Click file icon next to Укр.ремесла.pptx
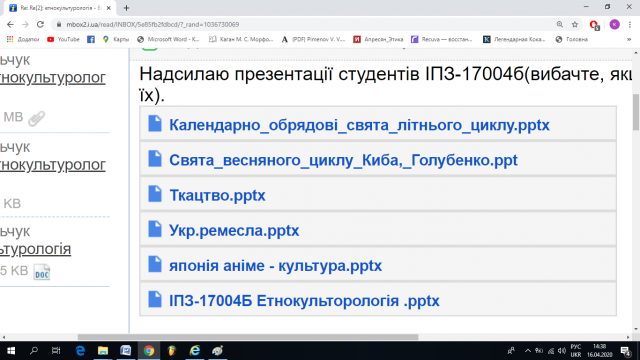 (x=155, y=229)
